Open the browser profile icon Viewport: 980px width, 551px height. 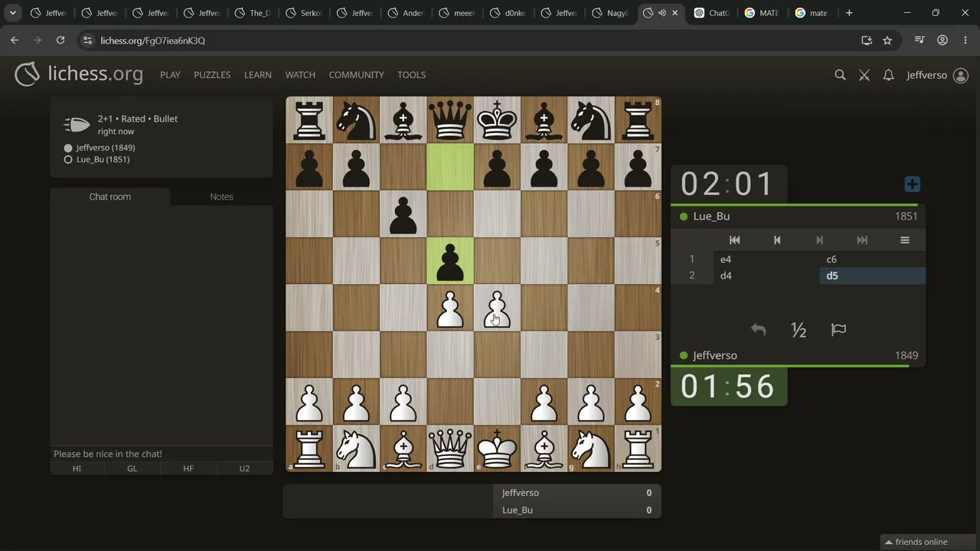942,41
